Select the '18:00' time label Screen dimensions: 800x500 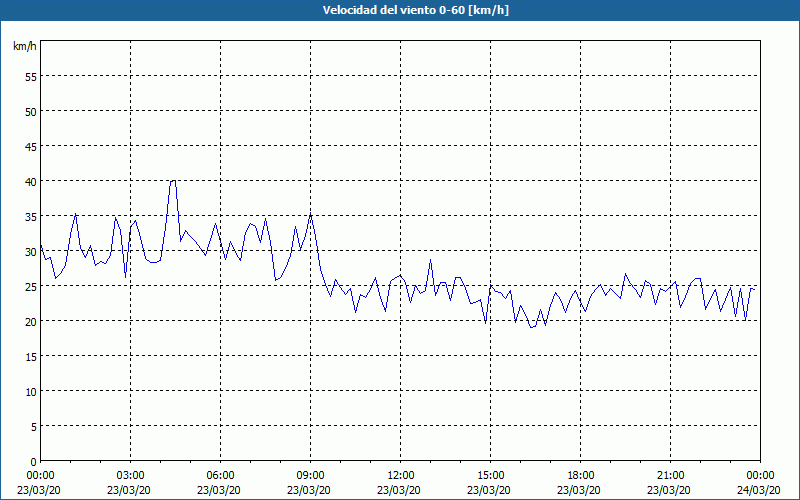click(581, 476)
